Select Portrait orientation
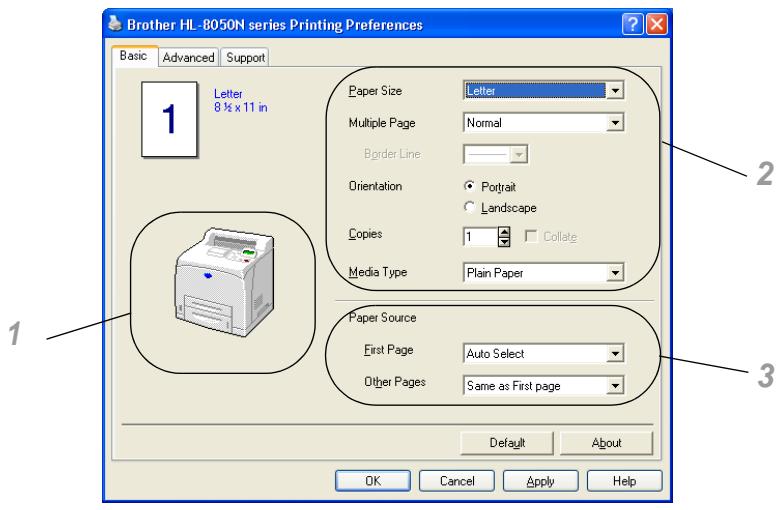This screenshot has height=510, width=782. click(x=469, y=186)
